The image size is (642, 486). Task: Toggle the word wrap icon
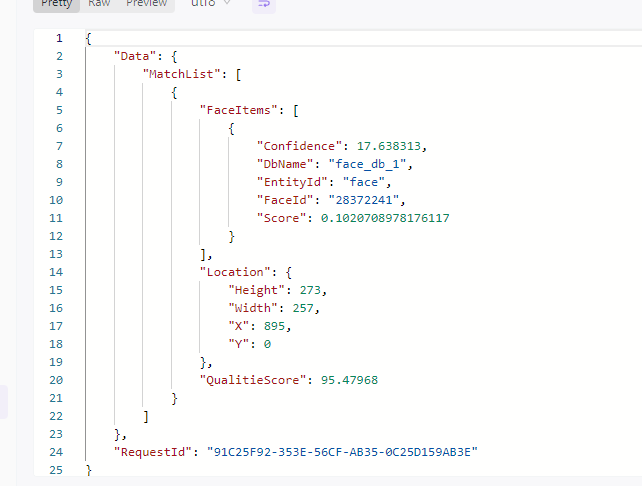(264, 4)
